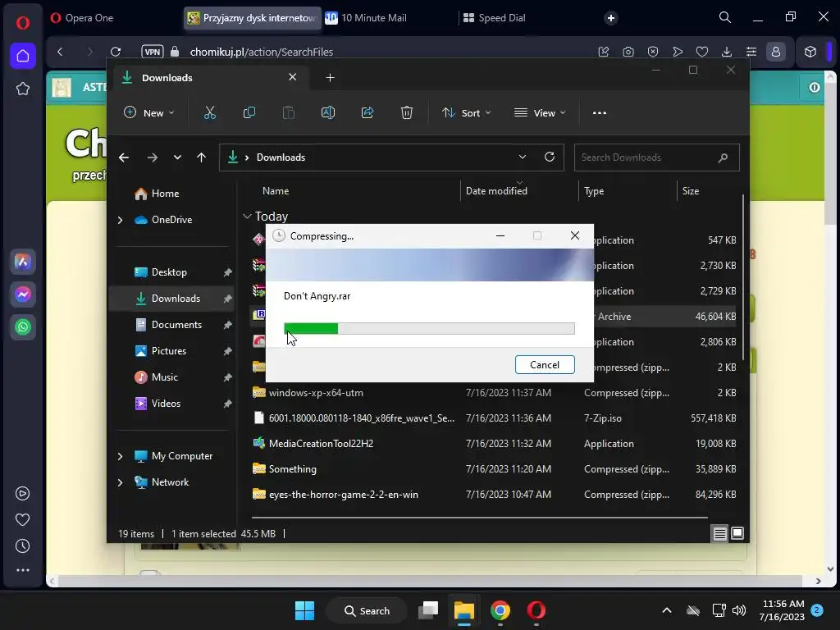
Task: Select Documents in navigation pane
Action: 176,325
